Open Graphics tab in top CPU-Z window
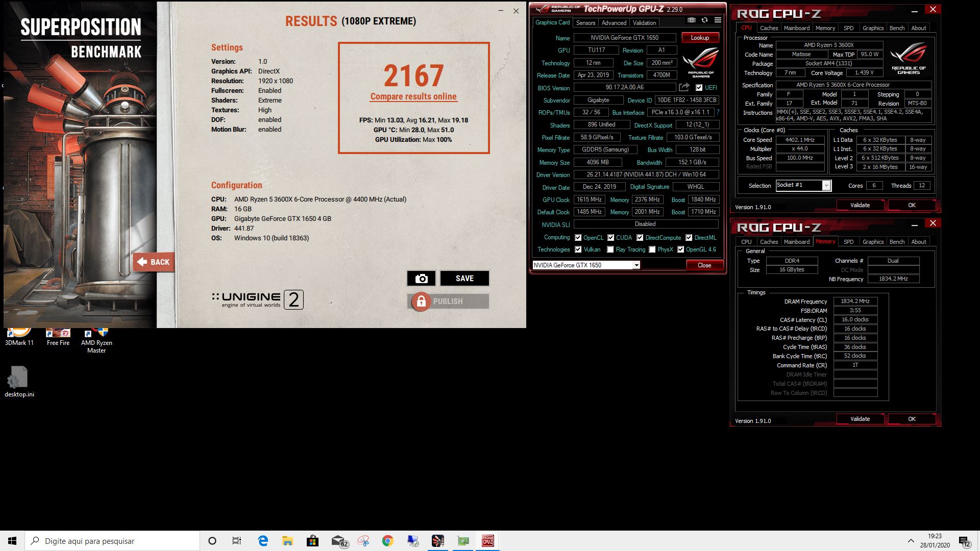 pos(873,28)
